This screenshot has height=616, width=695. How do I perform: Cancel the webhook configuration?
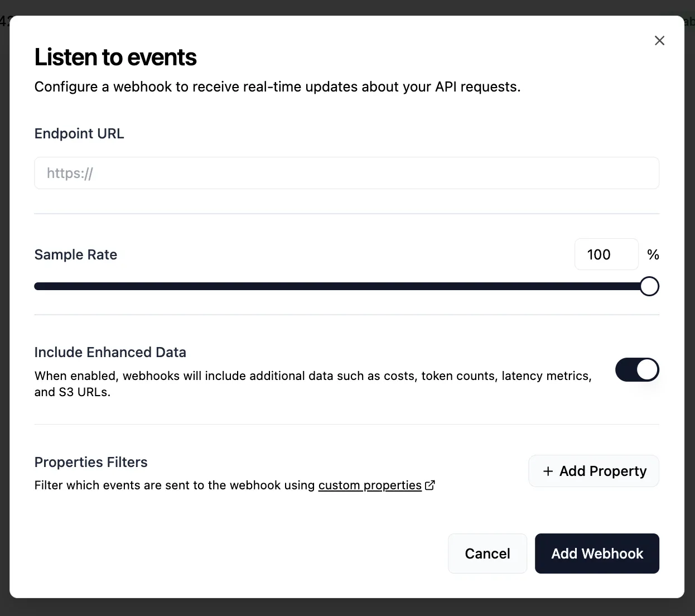(487, 554)
